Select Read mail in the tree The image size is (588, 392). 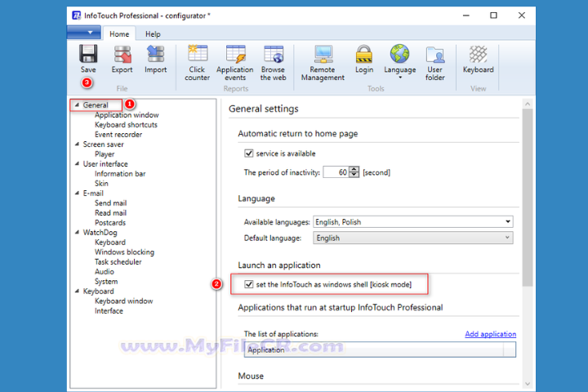110,212
